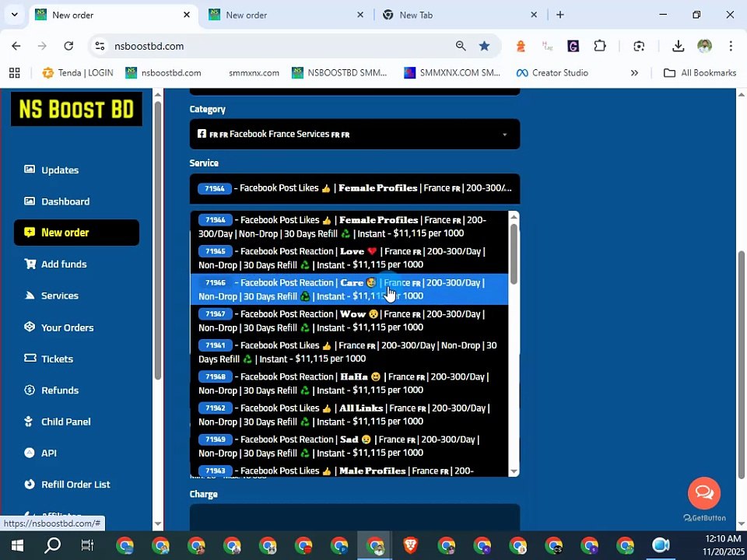The height and width of the screenshot is (560, 747).
Task: Open the Service dropdown showing 71944
Action: coord(355,188)
